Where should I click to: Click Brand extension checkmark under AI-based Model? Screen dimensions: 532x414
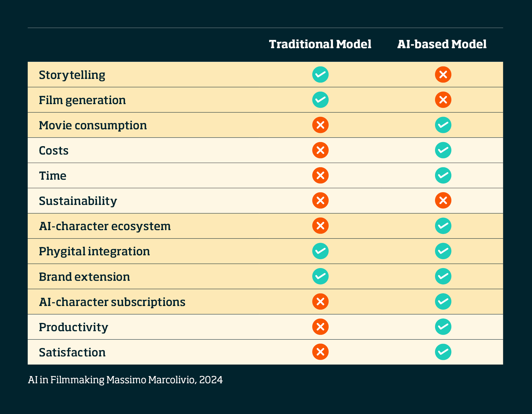pyautogui.click(x=443, y=276)
